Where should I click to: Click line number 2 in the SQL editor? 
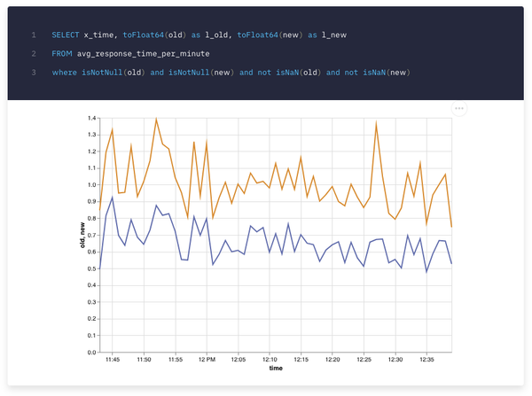33,53
